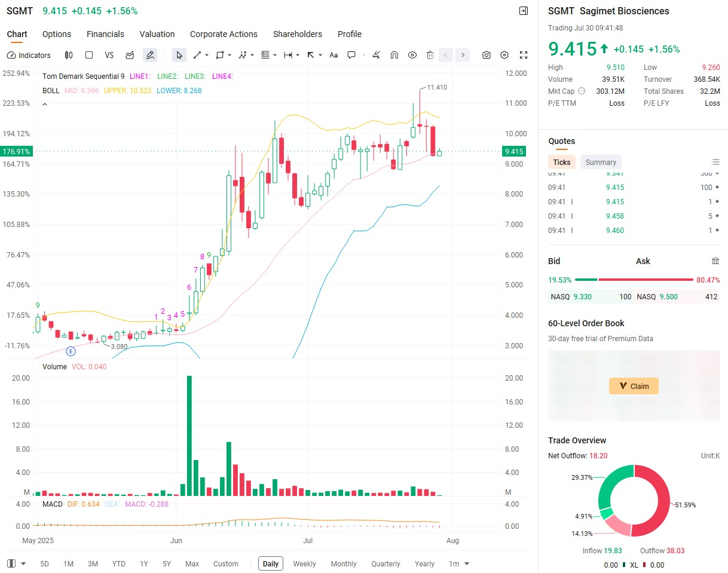Expand the measure tool dropdown arrow

298,55
